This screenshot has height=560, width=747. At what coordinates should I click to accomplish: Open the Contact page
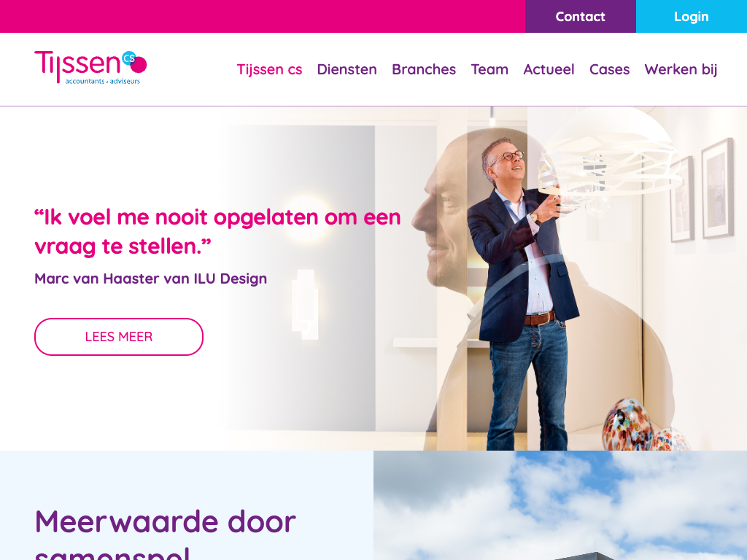pyautogui.click(x=580, y=16)
